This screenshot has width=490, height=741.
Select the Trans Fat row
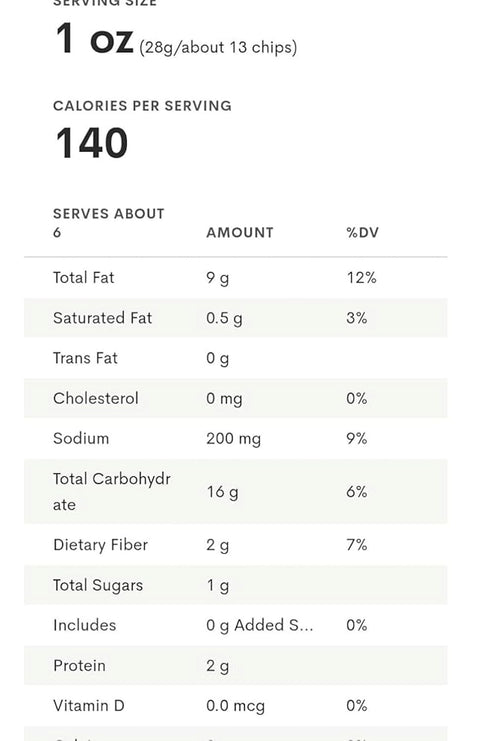(235, 358)
